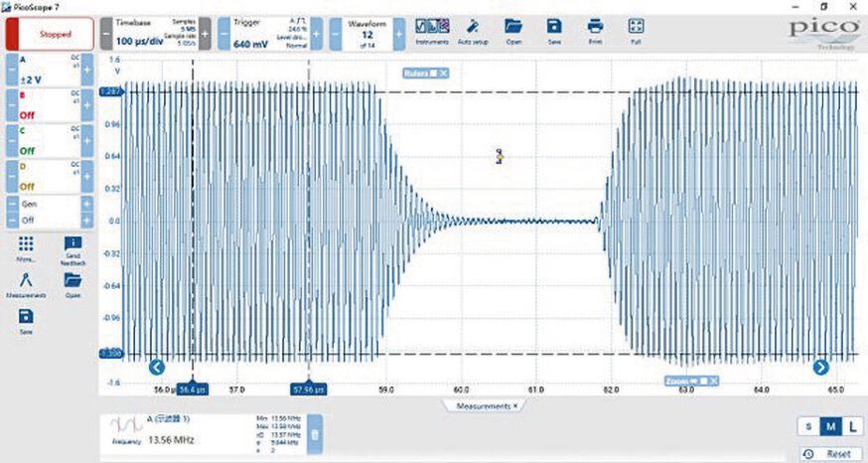The height and width of the screenshot is (463, 868).
Task: Open the More apps grid icon
Action: tap(26, 247)
